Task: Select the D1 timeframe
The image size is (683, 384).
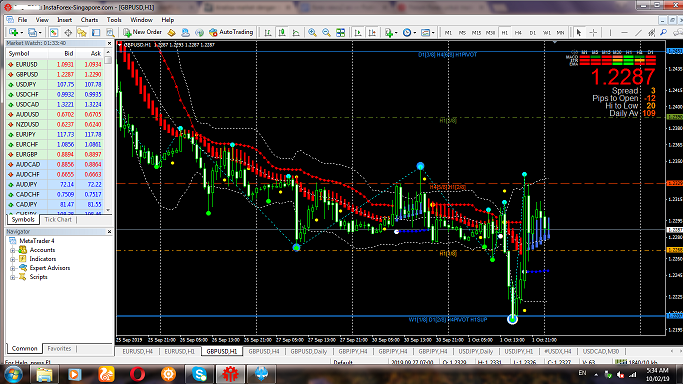Action: tap(532, 33)
